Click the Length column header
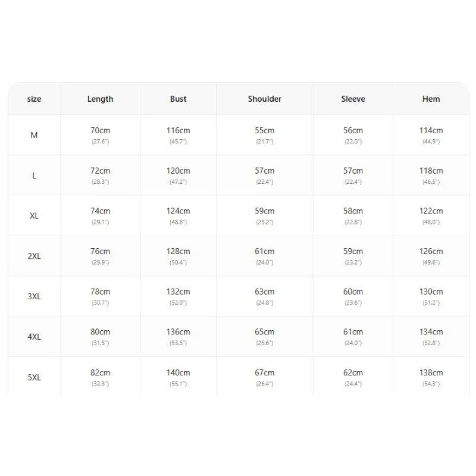The height and width of the screenshot is (476, 476). [100, 99]
